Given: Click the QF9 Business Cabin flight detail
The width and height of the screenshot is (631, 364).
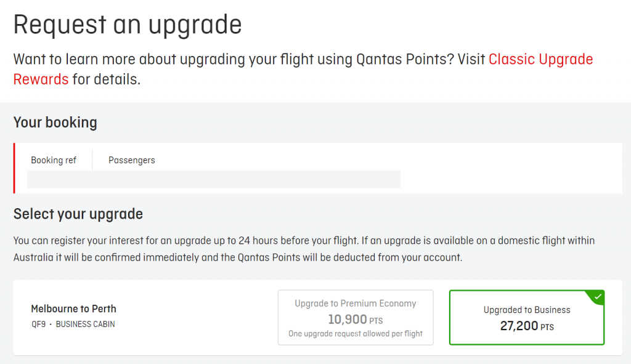Looking at the screenshot, I should (73, 324).
